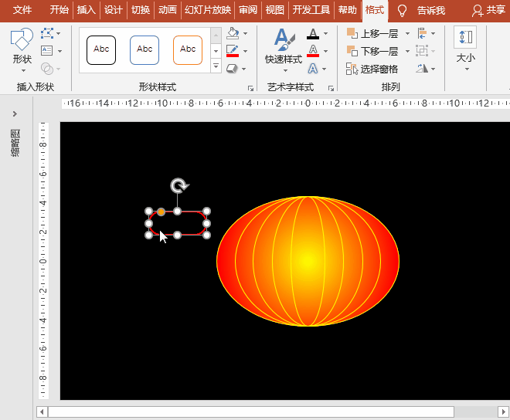Click the align objects icon
The width and height of the screenshot is (510, 420).
[x=422, y=33]
